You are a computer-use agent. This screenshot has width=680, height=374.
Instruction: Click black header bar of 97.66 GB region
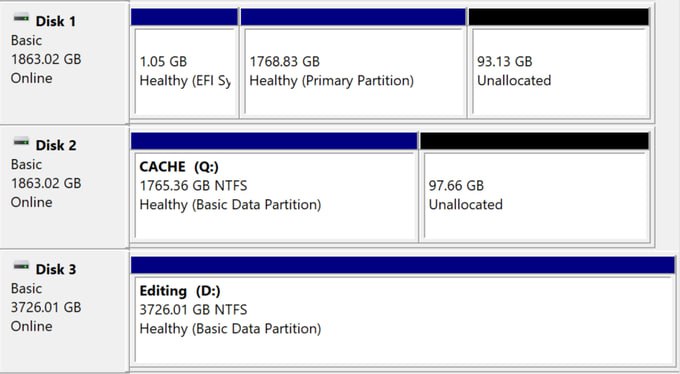point(534,141)
